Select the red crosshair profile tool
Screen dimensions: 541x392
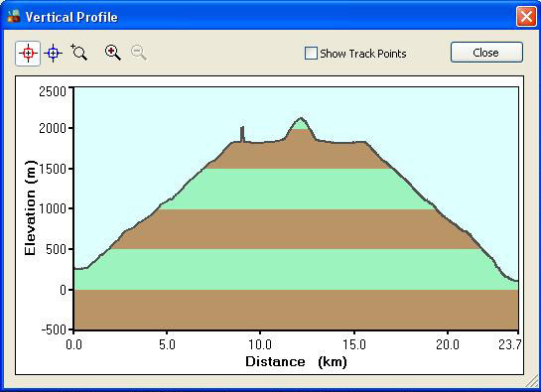(x=28, y=54)
